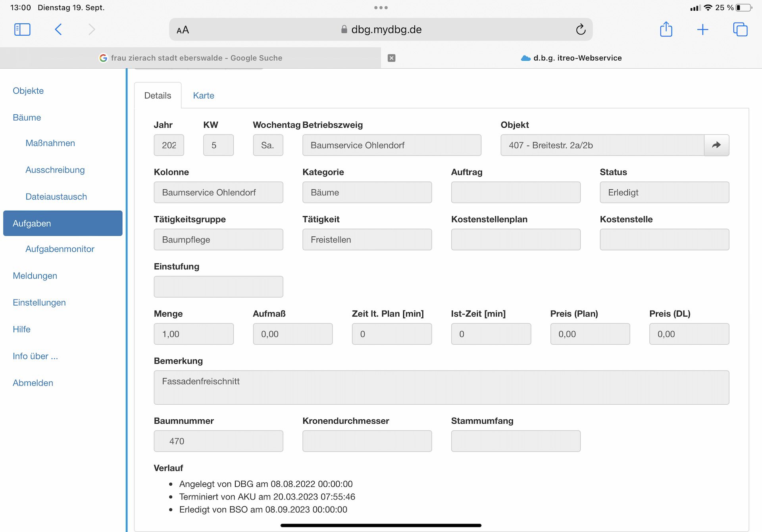This screenshot has width=762, height=532.
Task: Go to Aufgabenmonitor in sidebar
Action: (60, 249)
